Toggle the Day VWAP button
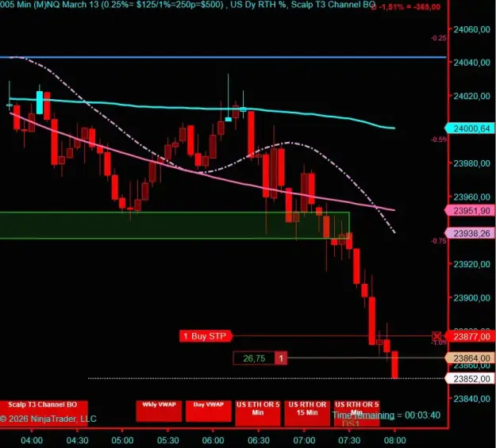 click(209, 411)
